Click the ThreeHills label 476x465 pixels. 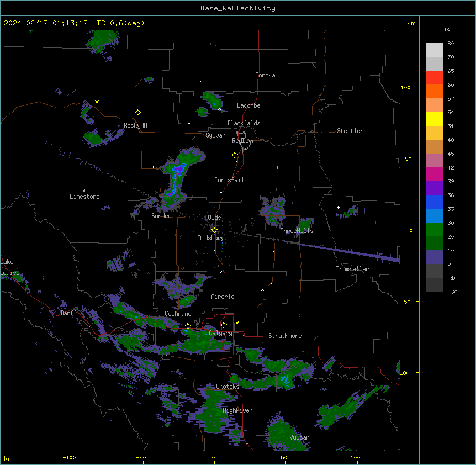[297, 231]
